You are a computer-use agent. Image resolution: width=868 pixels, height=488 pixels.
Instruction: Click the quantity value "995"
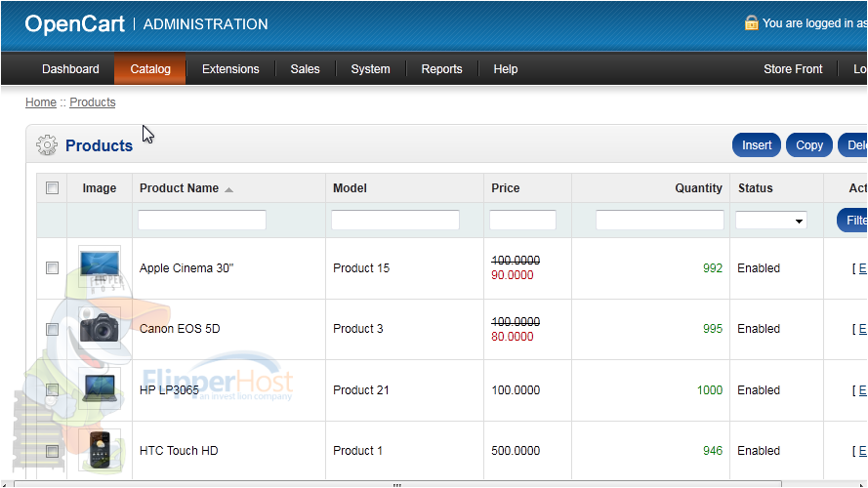tap(713, 329)
